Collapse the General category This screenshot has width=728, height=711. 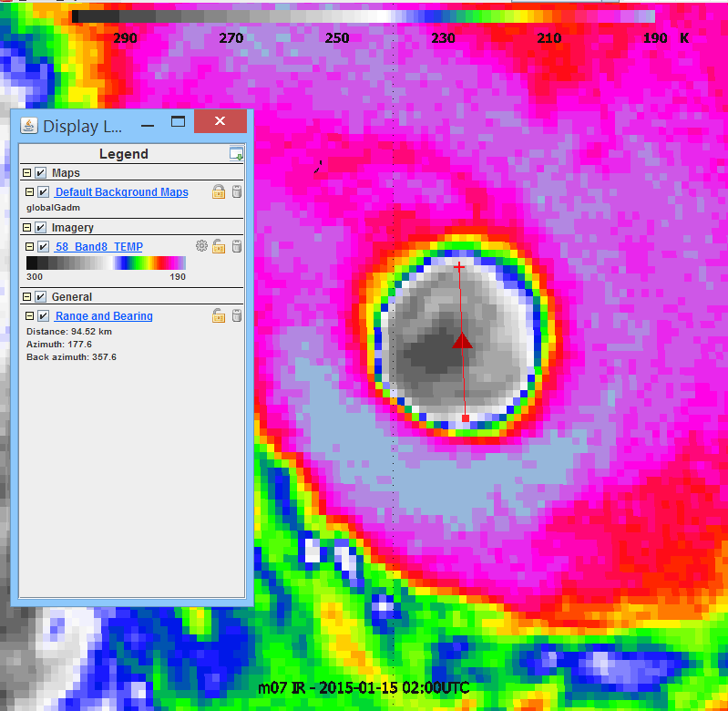click(27, 297)
